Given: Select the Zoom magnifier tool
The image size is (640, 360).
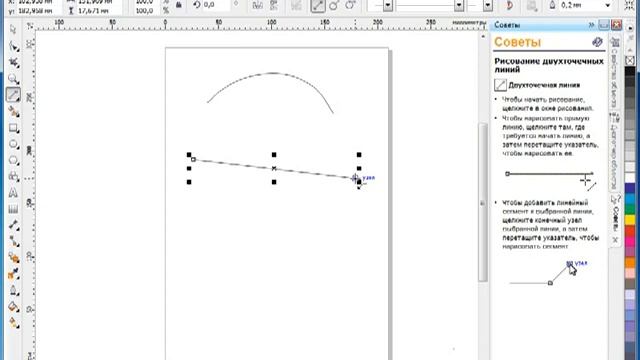Looking at the screenshot, I should click(13, 79).
